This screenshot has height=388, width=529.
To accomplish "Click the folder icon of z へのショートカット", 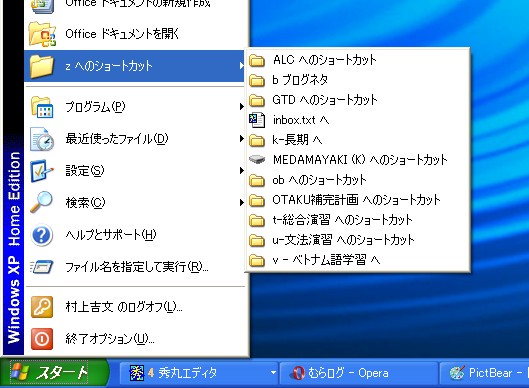I will pyautogui.click(x=42, y=66).
